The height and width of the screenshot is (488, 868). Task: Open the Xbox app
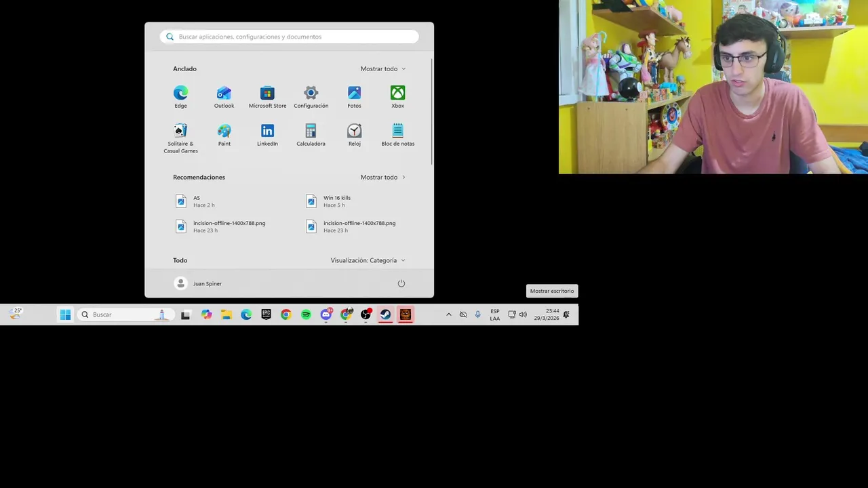(397, 97)
